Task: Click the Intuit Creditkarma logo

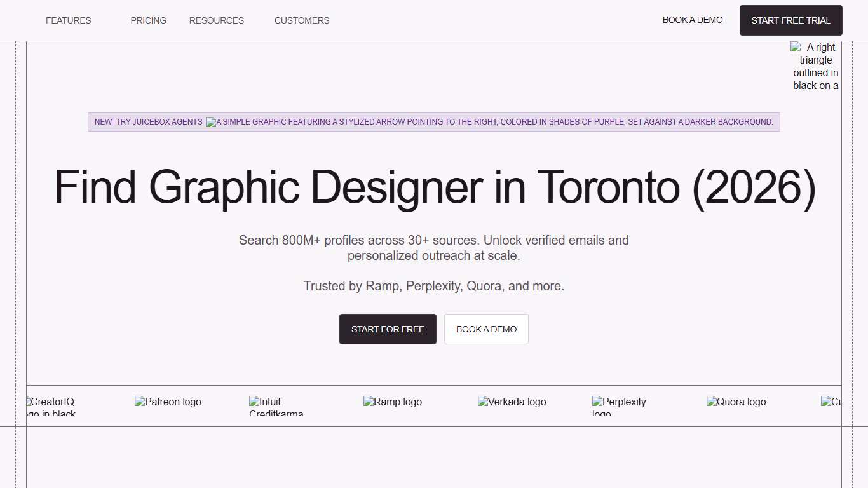Action: [276, 406]
